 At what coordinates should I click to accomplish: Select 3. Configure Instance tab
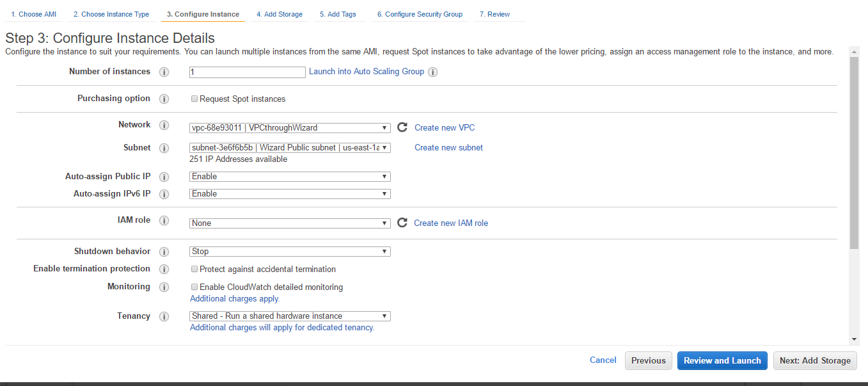pos(203,14)
